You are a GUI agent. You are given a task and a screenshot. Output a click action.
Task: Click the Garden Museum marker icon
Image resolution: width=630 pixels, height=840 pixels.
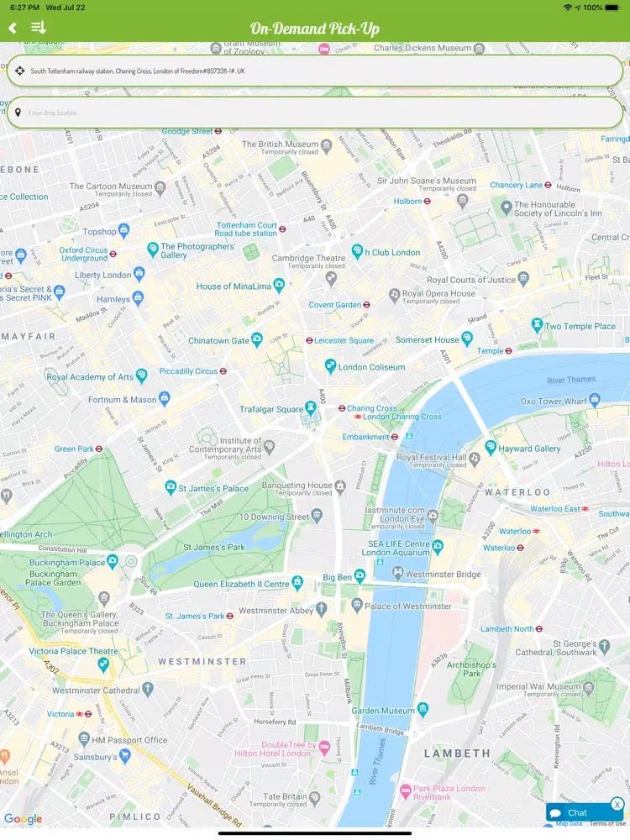[423, 709]
